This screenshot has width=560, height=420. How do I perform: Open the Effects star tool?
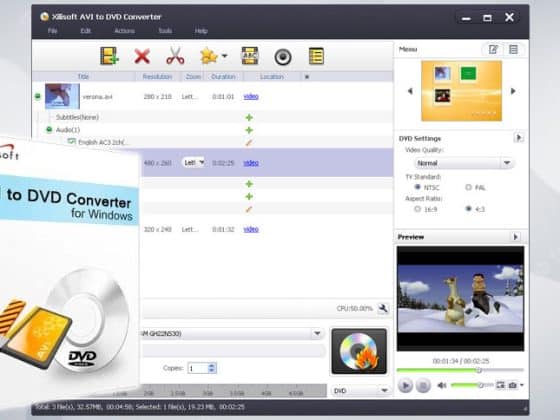click(x=209, y=56)
